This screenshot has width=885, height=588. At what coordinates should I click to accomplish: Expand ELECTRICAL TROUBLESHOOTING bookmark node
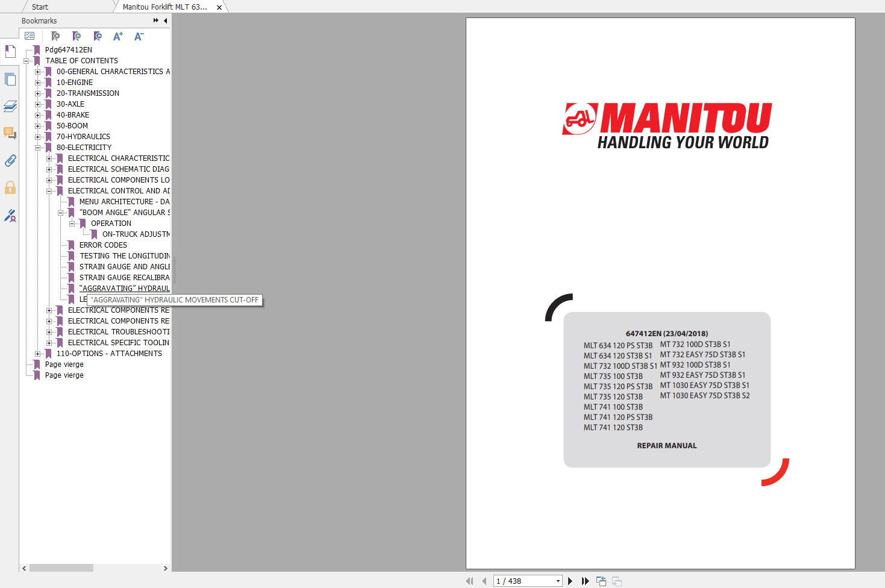pos(49,332)
